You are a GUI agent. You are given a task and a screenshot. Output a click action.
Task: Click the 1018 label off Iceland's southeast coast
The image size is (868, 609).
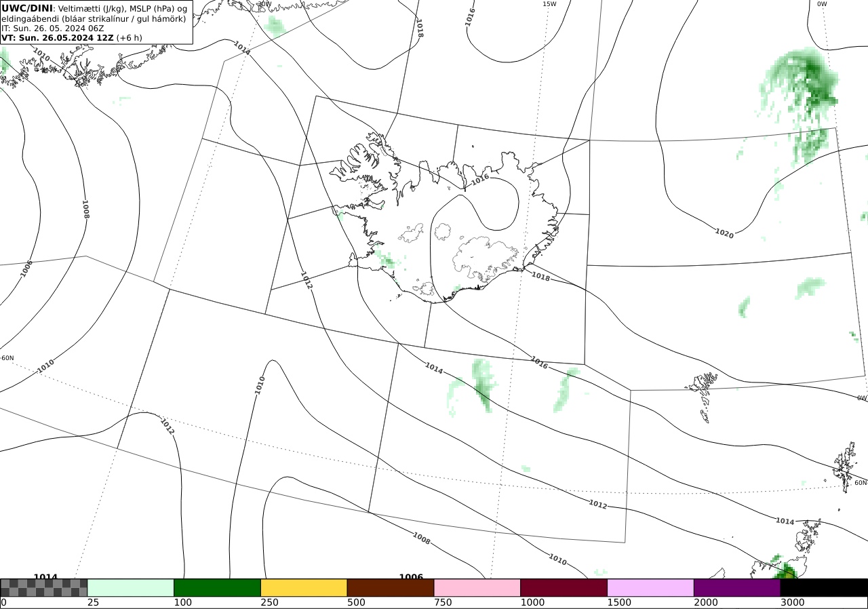(x=540, y=276)
